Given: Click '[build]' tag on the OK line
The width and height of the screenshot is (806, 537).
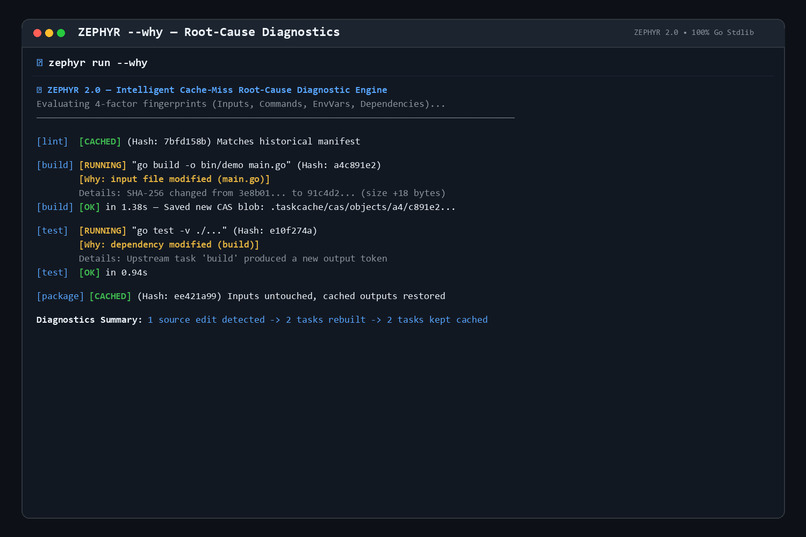Looking at the screenshot, I should tap(54, 207).
